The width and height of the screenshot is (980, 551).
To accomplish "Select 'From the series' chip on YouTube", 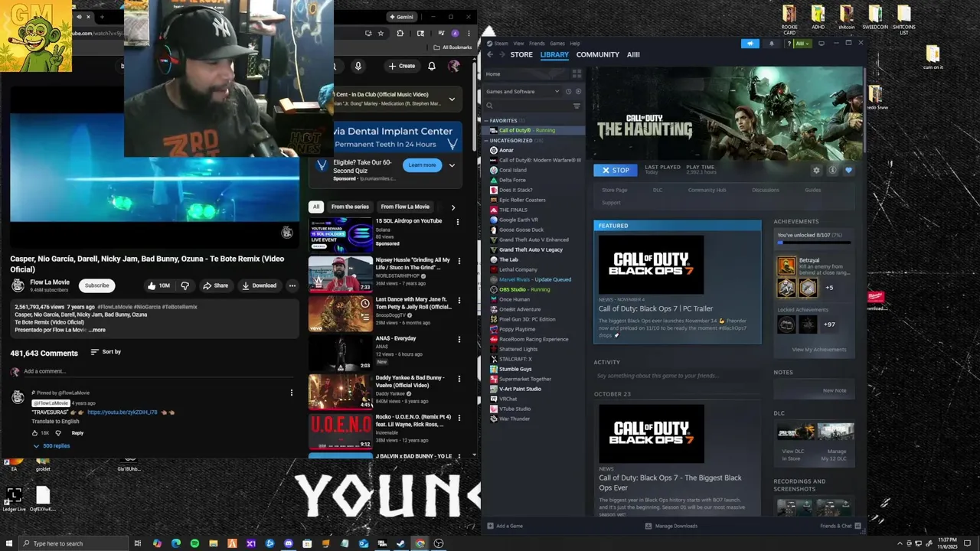I will (350, 207).
